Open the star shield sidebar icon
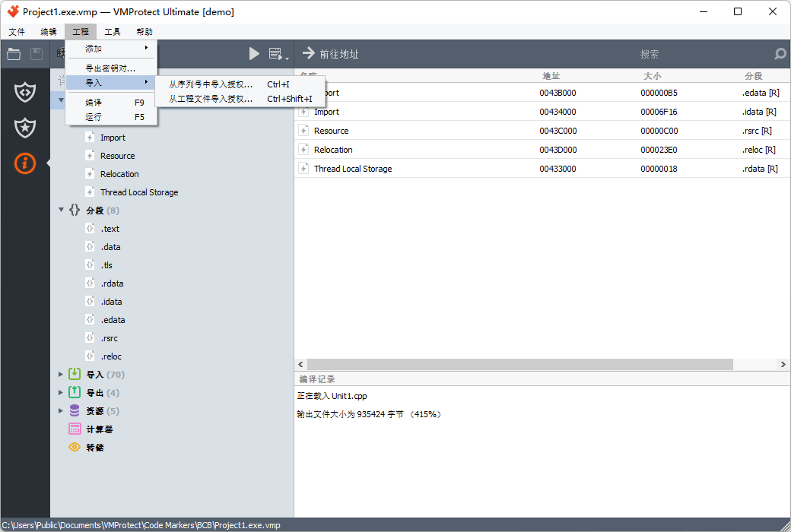791x532 pixels. 24,128
